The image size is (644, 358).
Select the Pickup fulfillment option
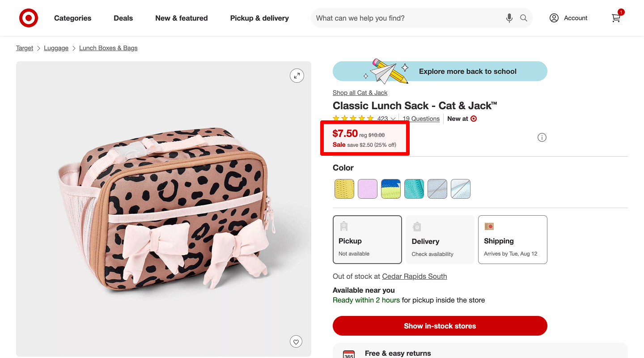pyautogui.click(x=367, y=239)
